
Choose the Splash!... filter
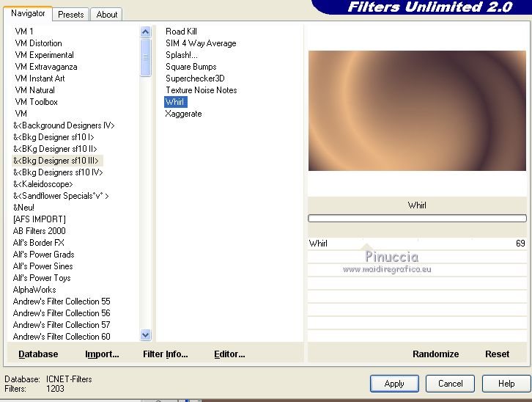pyautogui.click(x=182, y=55)
